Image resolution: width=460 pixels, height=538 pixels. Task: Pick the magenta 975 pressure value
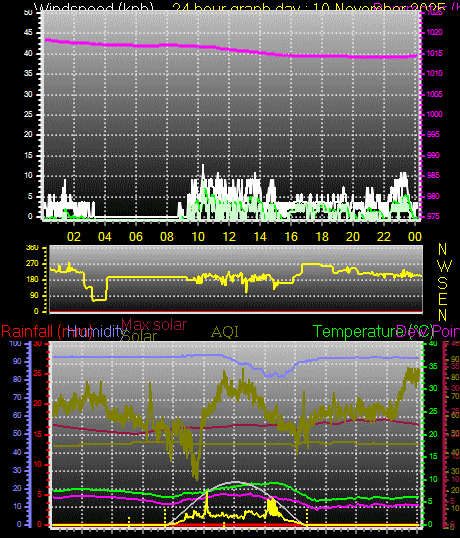(433, 217)
